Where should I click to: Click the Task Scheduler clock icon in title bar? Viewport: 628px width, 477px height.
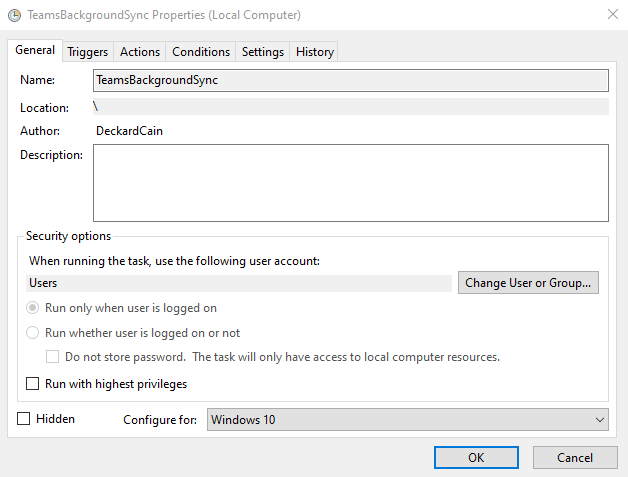(13, 15)
